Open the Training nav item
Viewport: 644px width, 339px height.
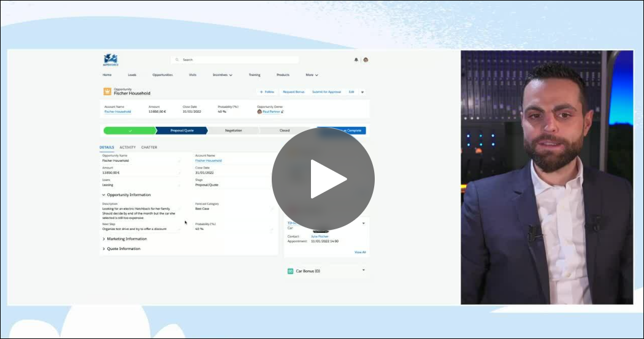(x=255, y=75)
